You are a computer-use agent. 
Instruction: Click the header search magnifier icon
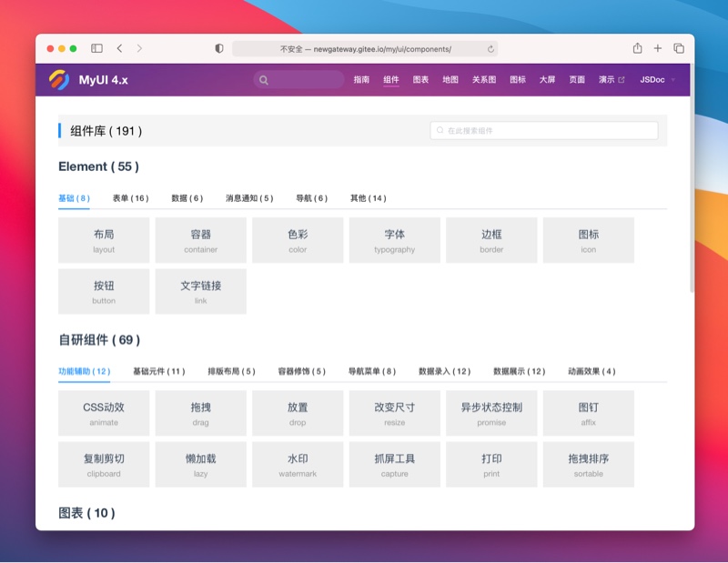coord(263,80)
